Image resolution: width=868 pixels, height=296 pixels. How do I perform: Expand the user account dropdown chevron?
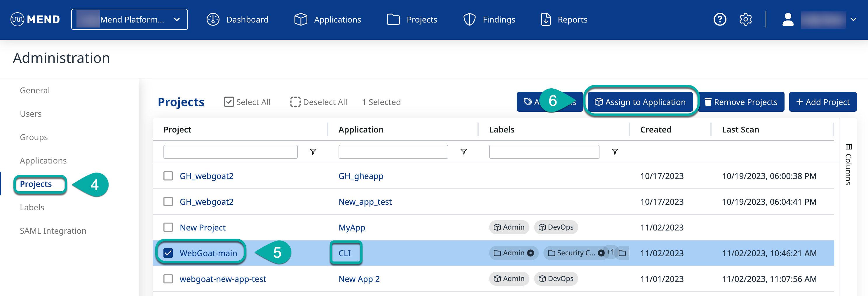853,20
